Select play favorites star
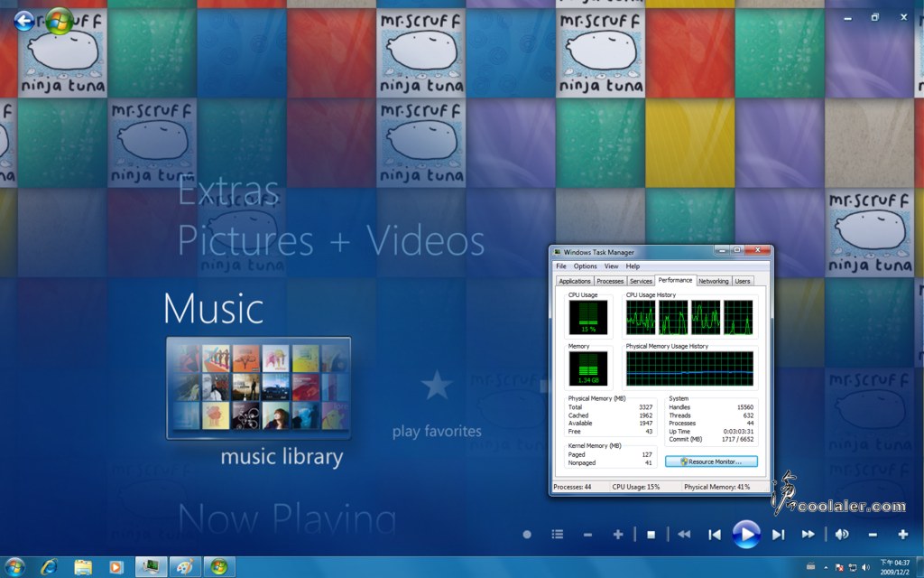This screenshot has width=924, height=578. [437, 385]
